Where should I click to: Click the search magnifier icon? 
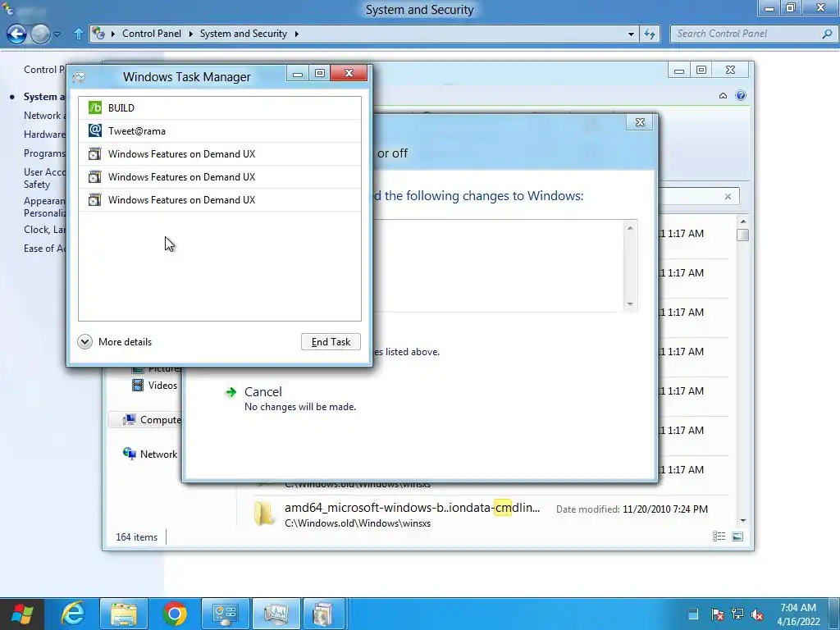827,34
